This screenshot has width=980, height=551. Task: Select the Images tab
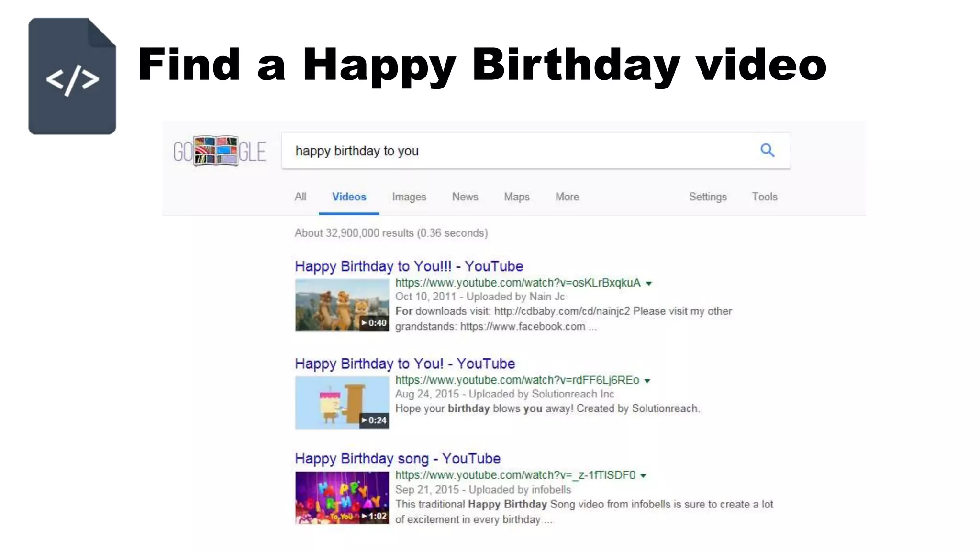(409, 197)
